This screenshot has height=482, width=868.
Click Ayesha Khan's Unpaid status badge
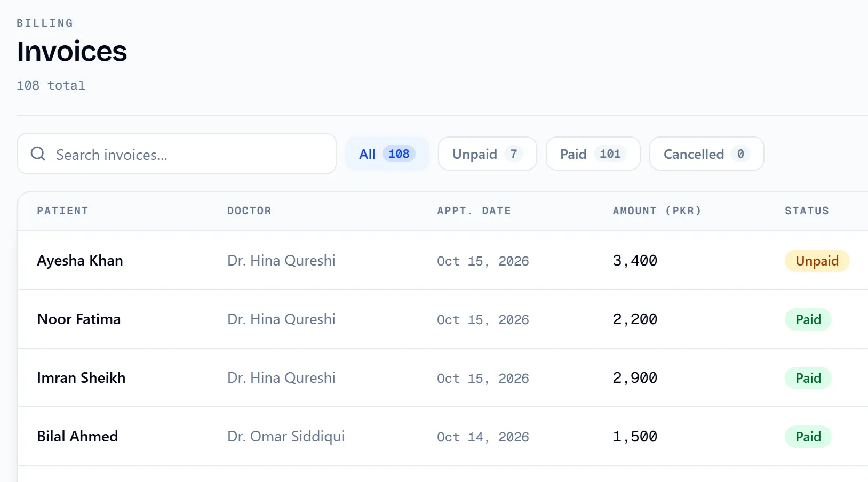[817, 261]
